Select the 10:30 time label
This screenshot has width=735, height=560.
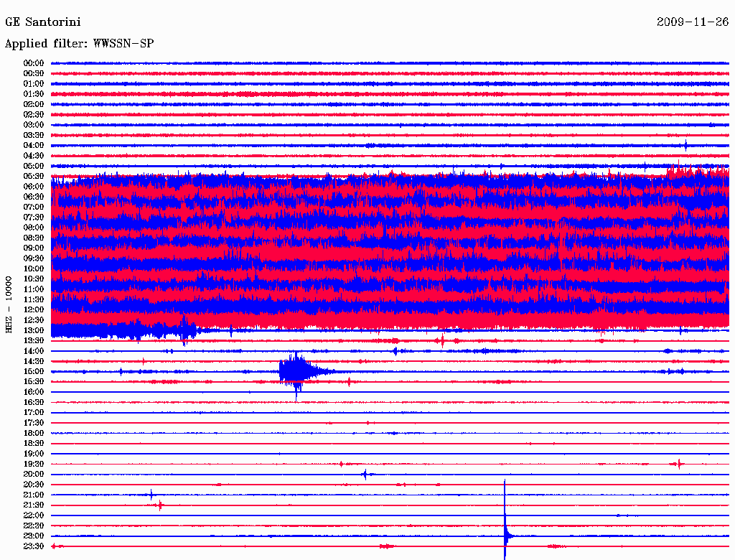coord(34,279)
